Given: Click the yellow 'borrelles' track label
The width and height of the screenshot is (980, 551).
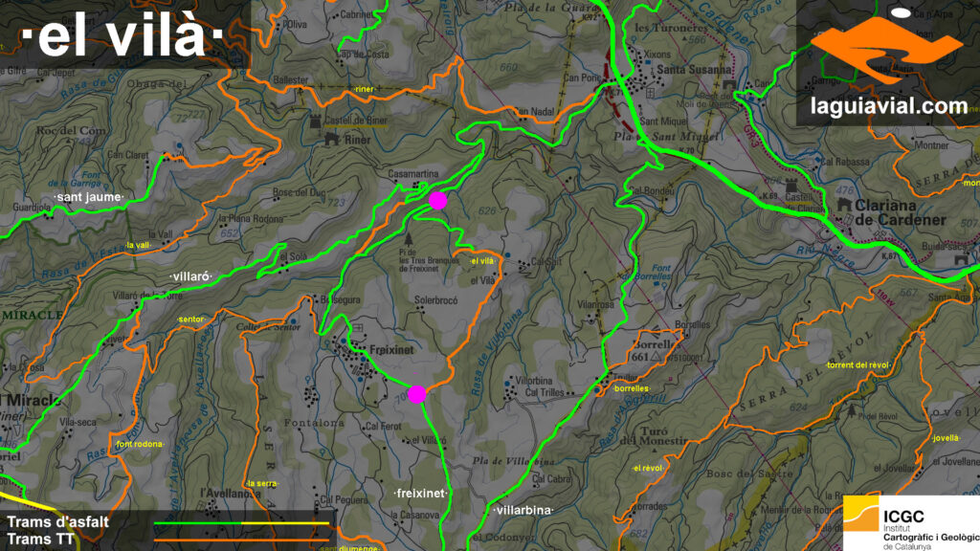Looking at the screenshot, I should click(x=632, y=388).
